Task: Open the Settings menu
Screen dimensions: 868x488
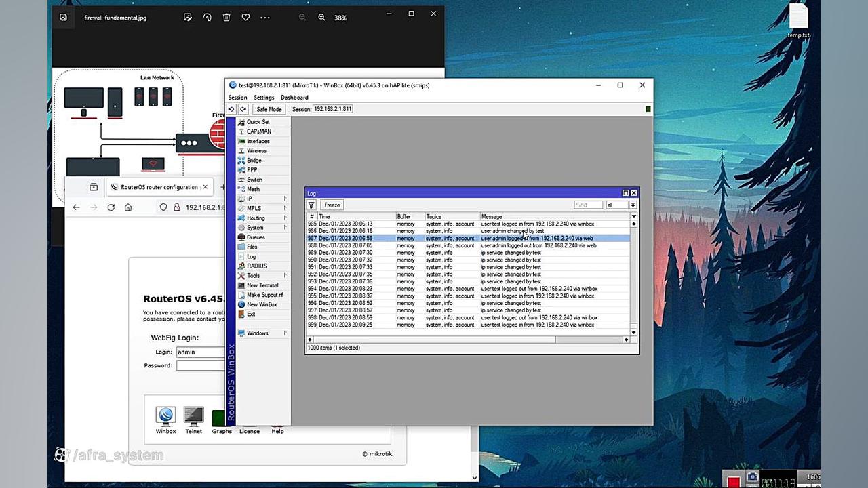Action: click(264, 98)
